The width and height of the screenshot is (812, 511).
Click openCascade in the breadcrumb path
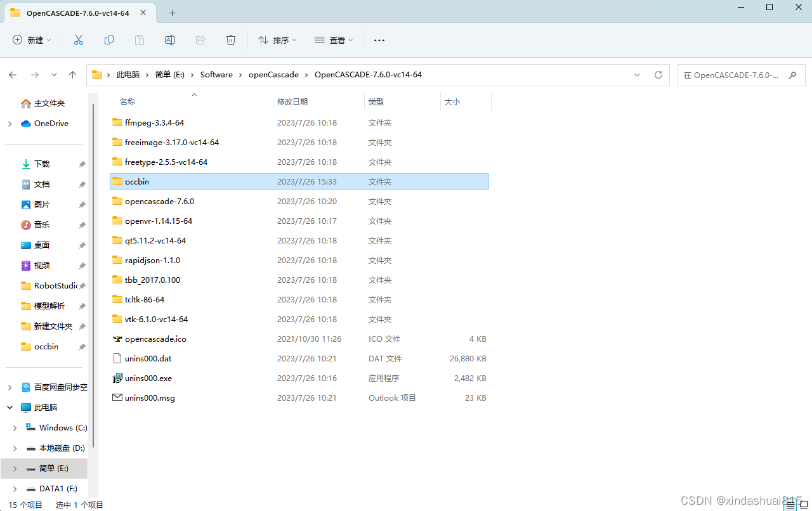(x=273, y=75)
